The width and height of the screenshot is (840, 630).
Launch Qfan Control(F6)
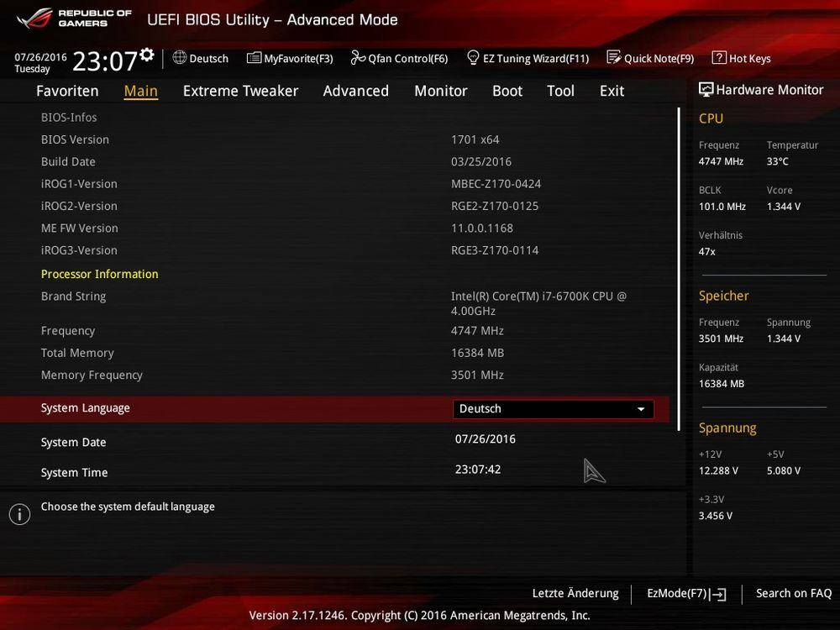tap(399, 59)
